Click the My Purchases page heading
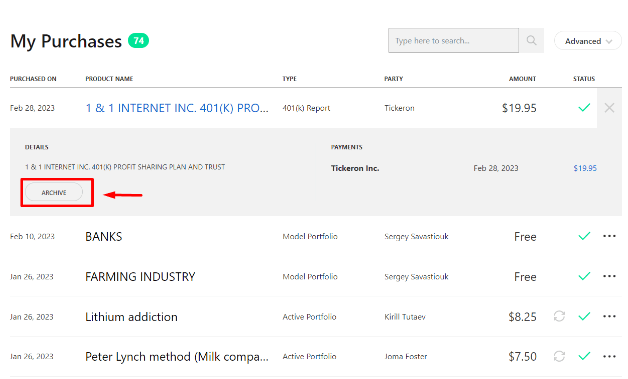 (x=66, y=41)
